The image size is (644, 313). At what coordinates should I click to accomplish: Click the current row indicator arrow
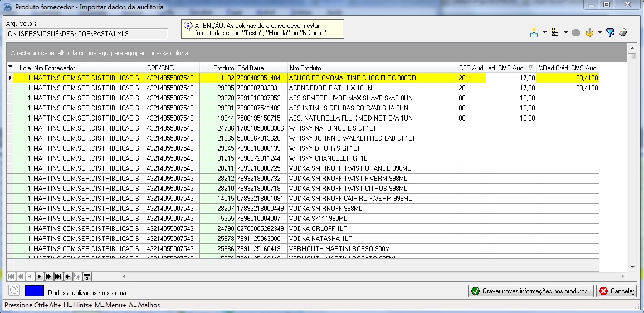[x=10, y=78]
